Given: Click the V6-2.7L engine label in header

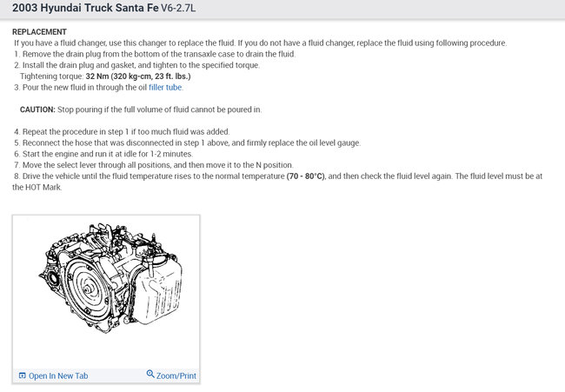Looking at the screenshot, I should tap(178, 8).
